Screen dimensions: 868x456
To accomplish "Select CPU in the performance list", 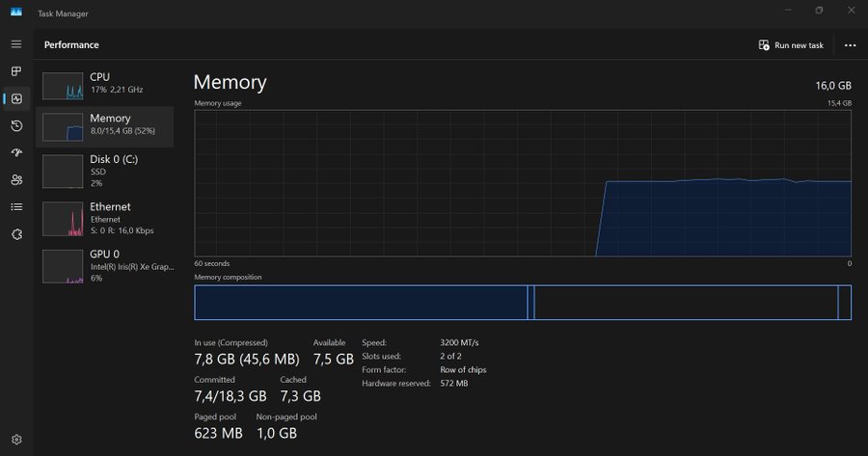I will pos(104,83).
